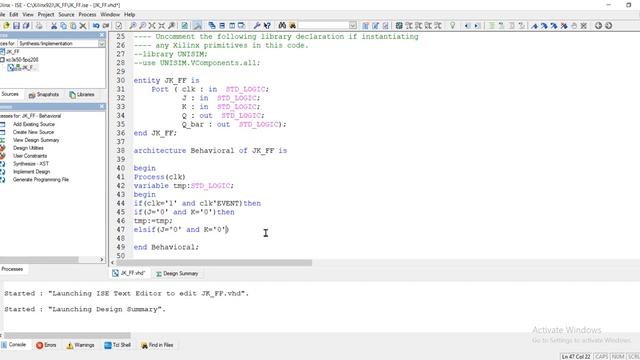Click the Ln 47 Col 22 status indicator
Viewport: 640px width, 360px height.
tap(576, 357)
